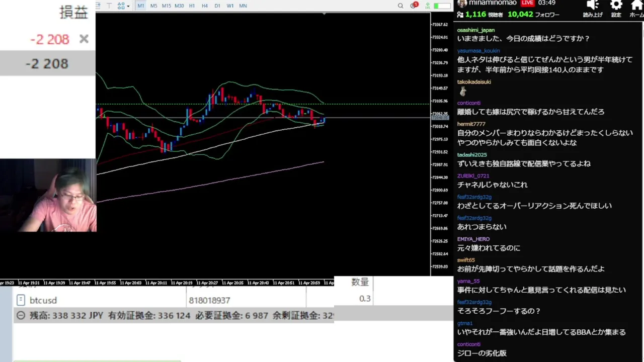Click the green connection status bar
The width and height of the screenshot is (644, 362).
(x=442, y=6)
